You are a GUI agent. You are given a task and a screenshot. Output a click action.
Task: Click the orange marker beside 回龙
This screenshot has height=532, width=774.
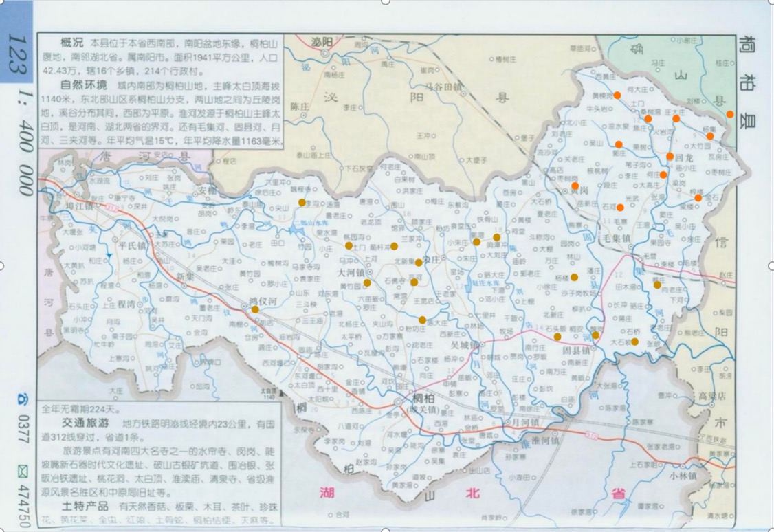coord(670,157)
